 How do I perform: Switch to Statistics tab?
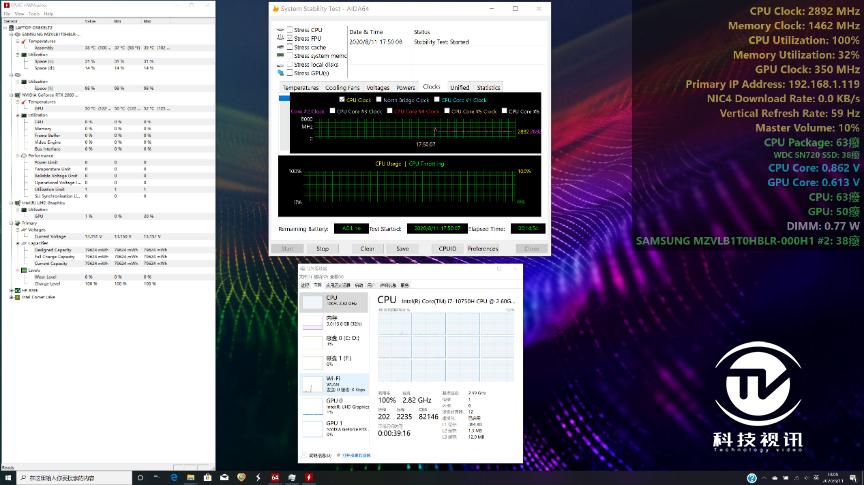pyautogui.click(x=488, y=88)
